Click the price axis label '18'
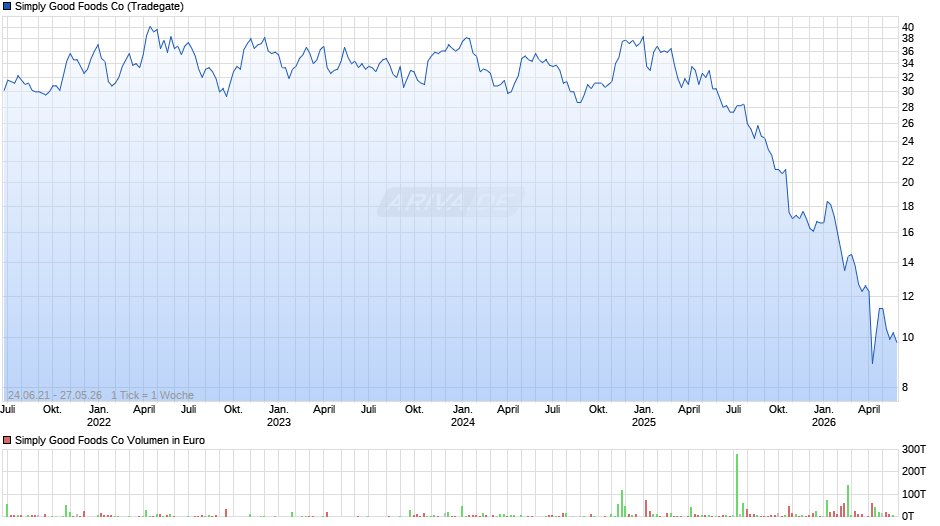 908,206
